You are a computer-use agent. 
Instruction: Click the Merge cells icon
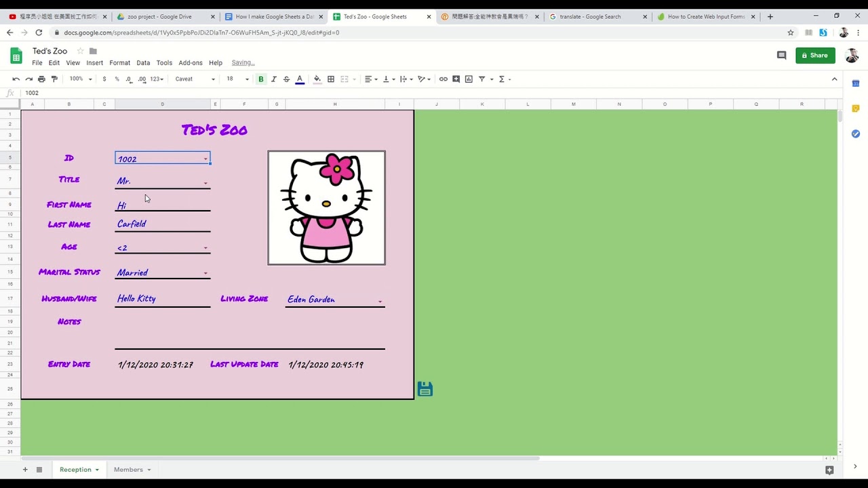344,79
